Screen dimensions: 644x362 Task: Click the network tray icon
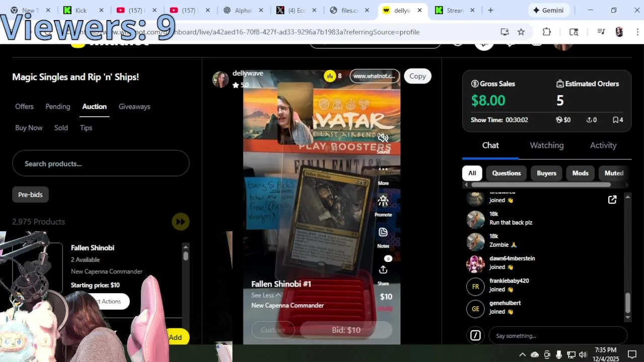(x=571, y=354)
